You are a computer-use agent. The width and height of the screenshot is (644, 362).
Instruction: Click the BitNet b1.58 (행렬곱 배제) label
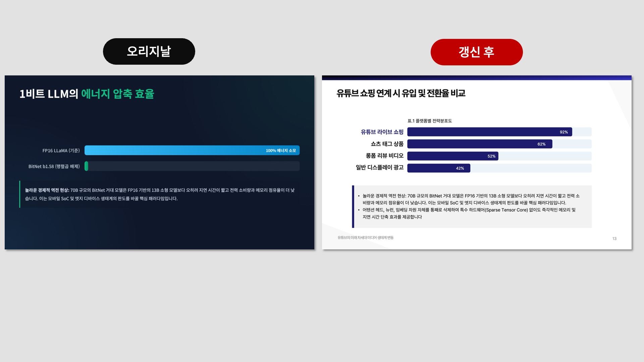tap(54, 166)
